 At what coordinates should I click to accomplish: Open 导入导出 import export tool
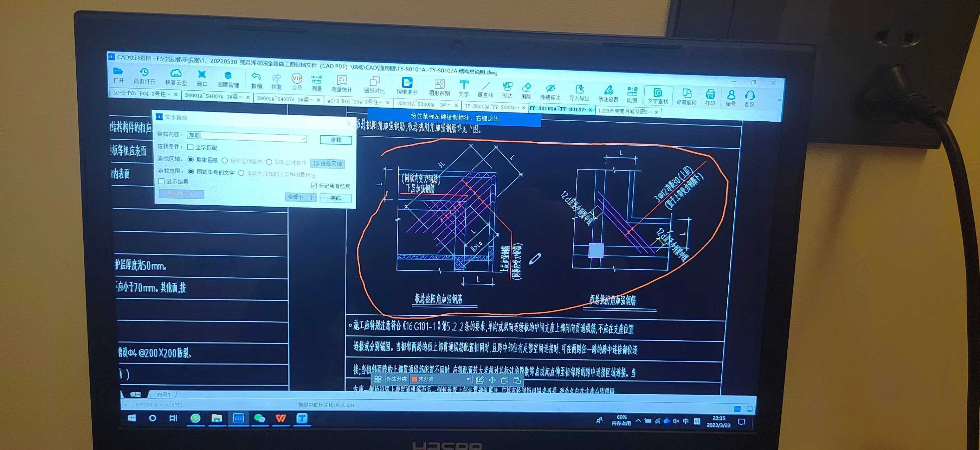pos(579,93)
